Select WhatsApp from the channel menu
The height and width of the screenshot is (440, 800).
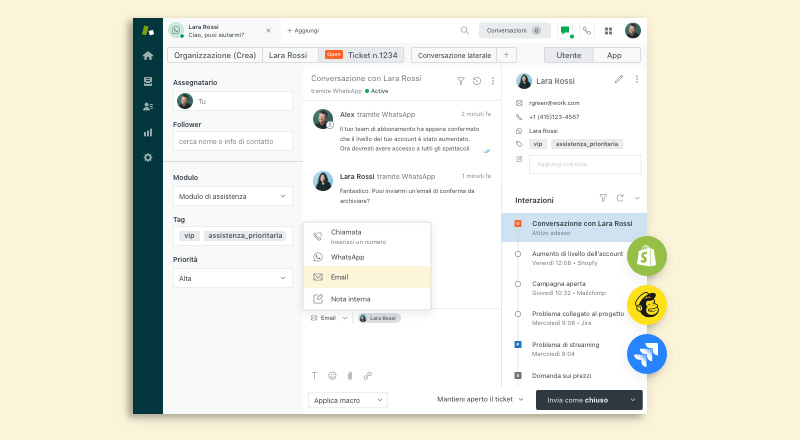pyautogui.click(x=367, y=257)
